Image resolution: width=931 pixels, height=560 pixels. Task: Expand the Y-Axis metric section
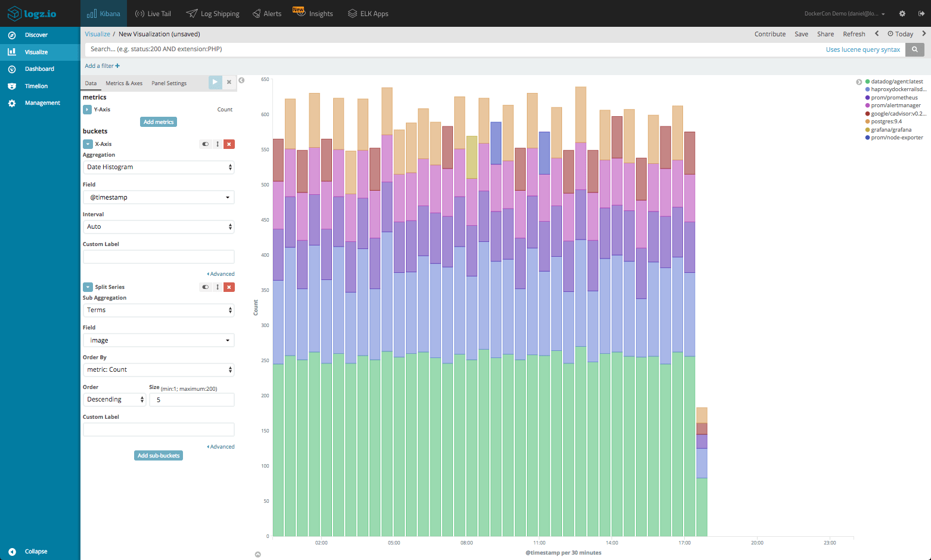pos(87,110)
